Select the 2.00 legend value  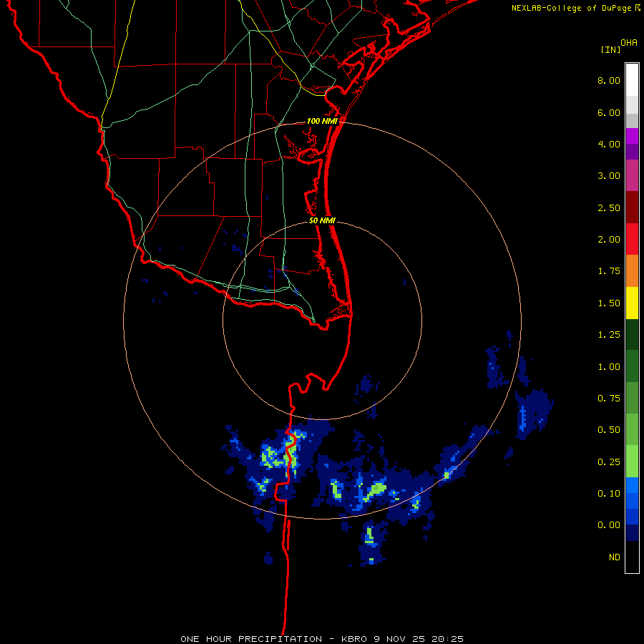(609, 240)
